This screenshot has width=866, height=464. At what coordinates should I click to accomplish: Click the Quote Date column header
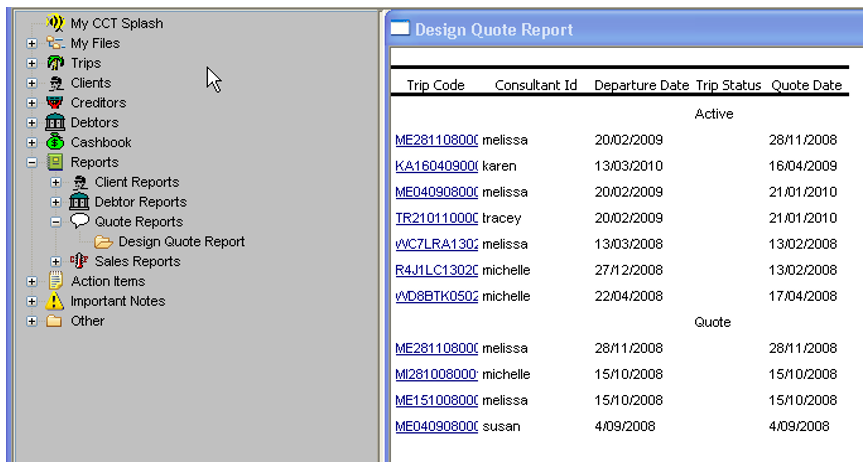tap(806, 85)
